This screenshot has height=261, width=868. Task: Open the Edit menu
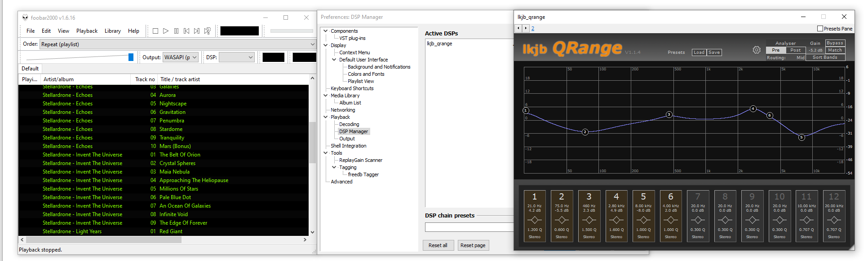46,31
